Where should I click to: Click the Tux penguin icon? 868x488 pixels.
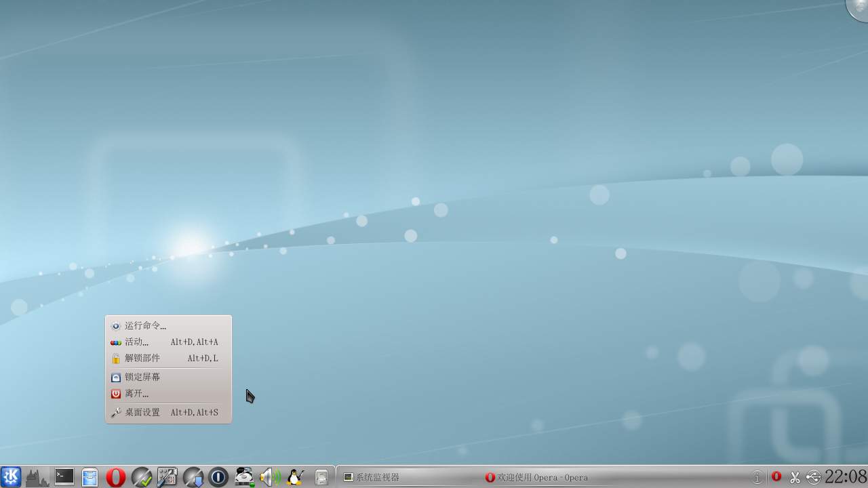295,477
